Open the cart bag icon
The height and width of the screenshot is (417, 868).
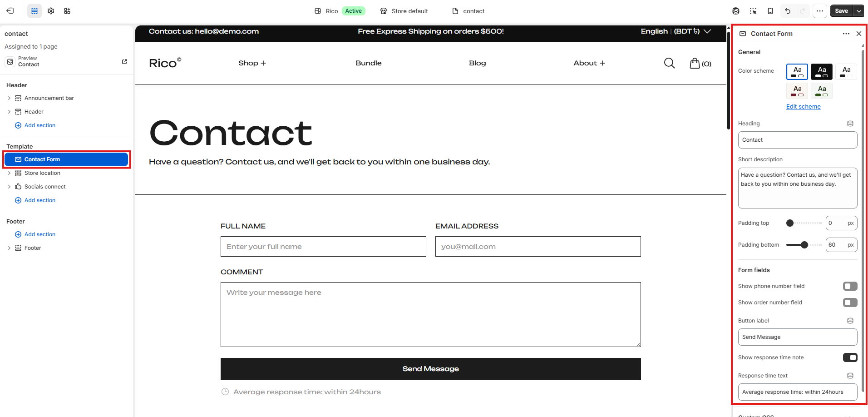tap(695, 63)
